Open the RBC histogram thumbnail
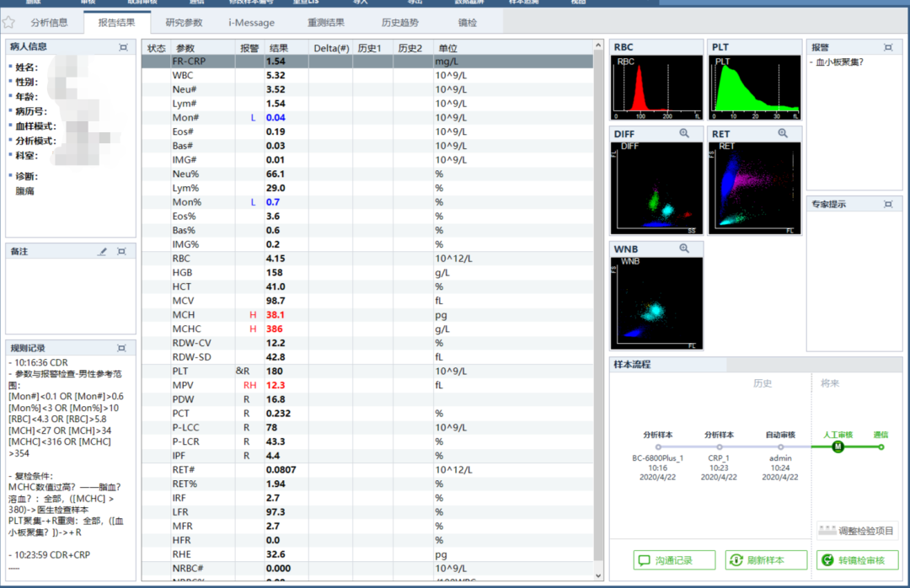 [x=656, y=88]
